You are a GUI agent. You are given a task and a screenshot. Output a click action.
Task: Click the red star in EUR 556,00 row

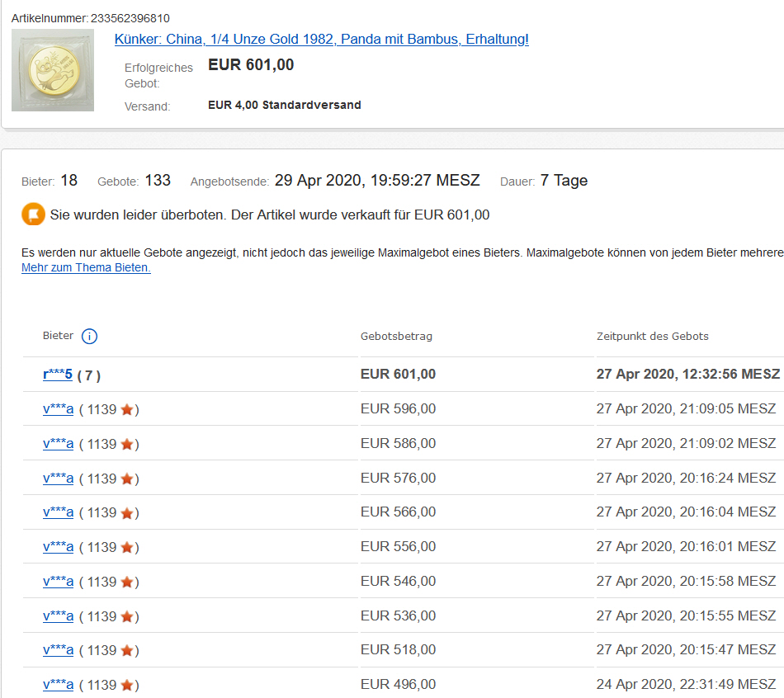coord(126,547)
